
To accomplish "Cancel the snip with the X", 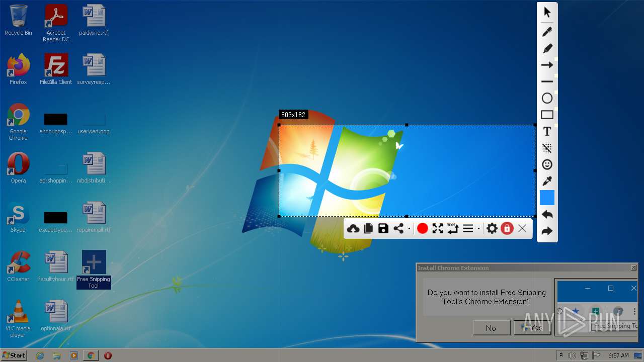I will pos(522,229).
